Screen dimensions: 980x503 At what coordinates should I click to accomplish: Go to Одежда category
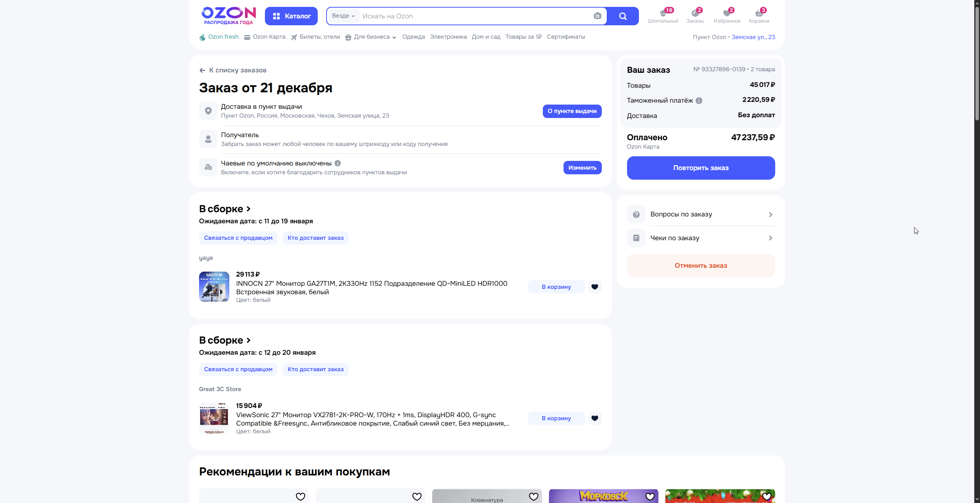(413, 37)
